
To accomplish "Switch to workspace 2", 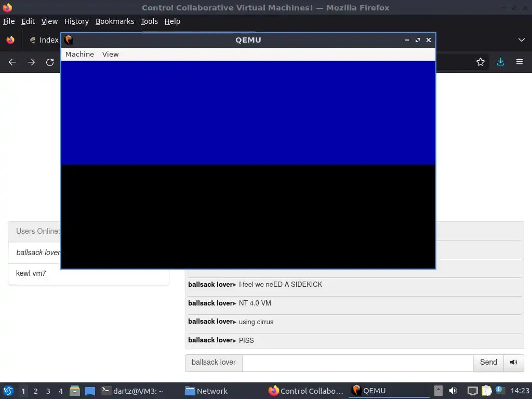I will coord(35,391).
